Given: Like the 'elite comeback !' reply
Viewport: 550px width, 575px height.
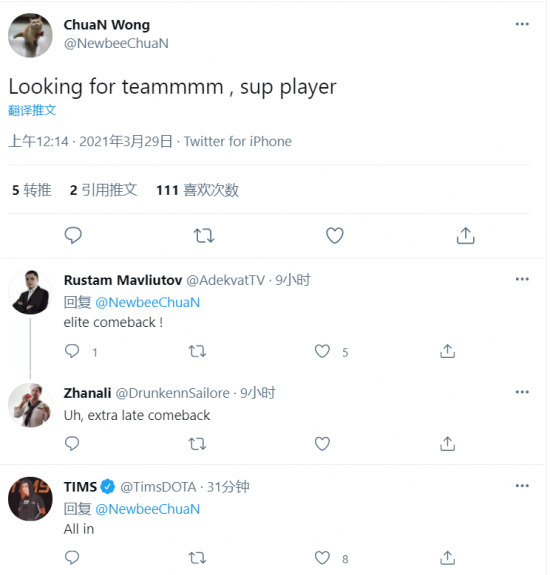Looking at the screenshot, I should 322,351.
